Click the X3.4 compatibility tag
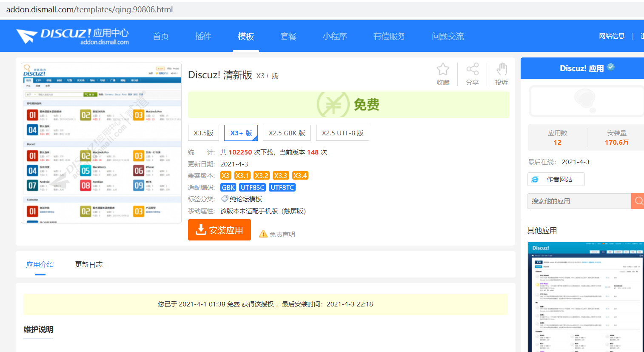Image resolution: width=644 pixels, height=352 pixels. click(300, 175)
